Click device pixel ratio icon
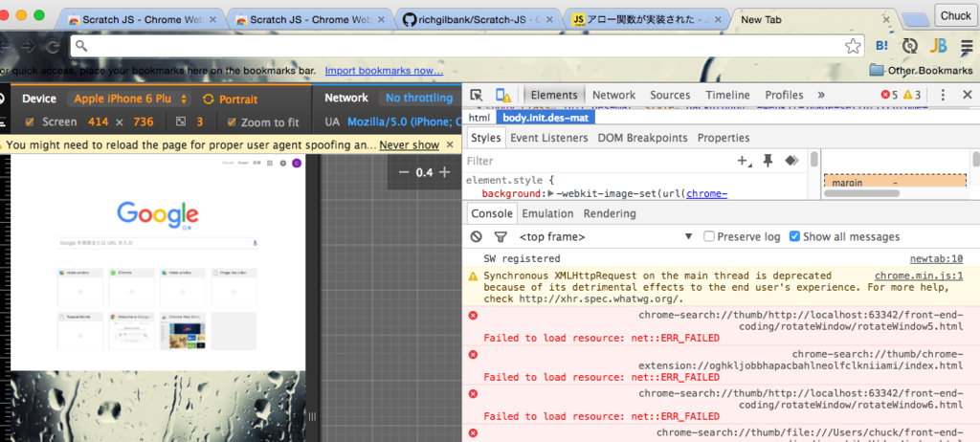Screen dimensions: 980x442 pyautogui.click(x=181, y=122)
